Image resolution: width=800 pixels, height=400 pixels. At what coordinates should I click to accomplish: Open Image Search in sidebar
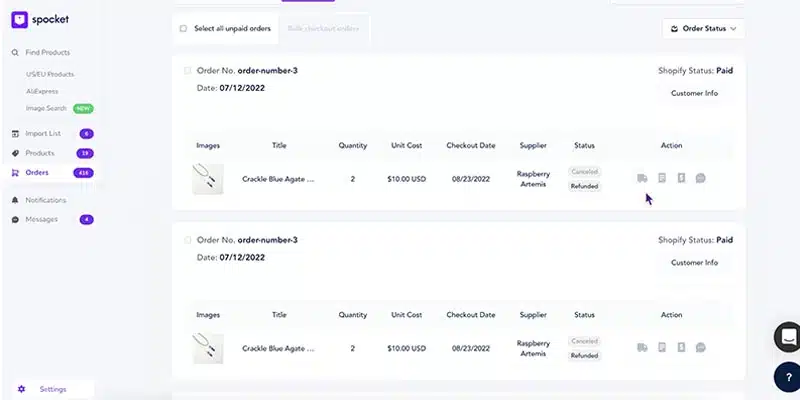46,108
